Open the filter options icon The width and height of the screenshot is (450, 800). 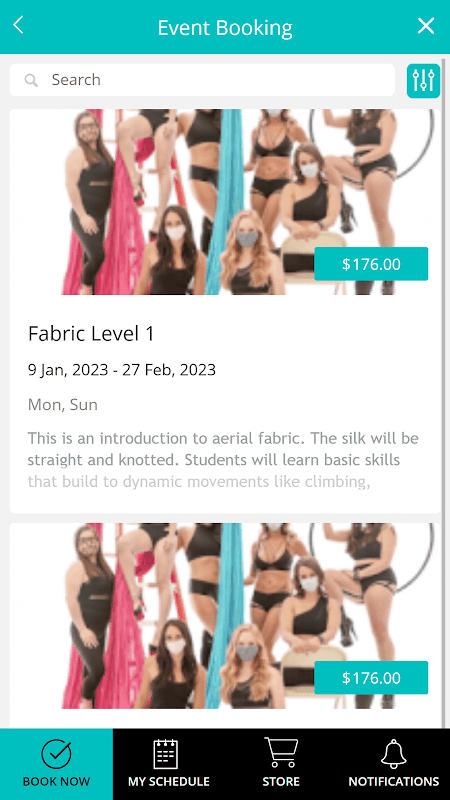(x=423, y=81)
